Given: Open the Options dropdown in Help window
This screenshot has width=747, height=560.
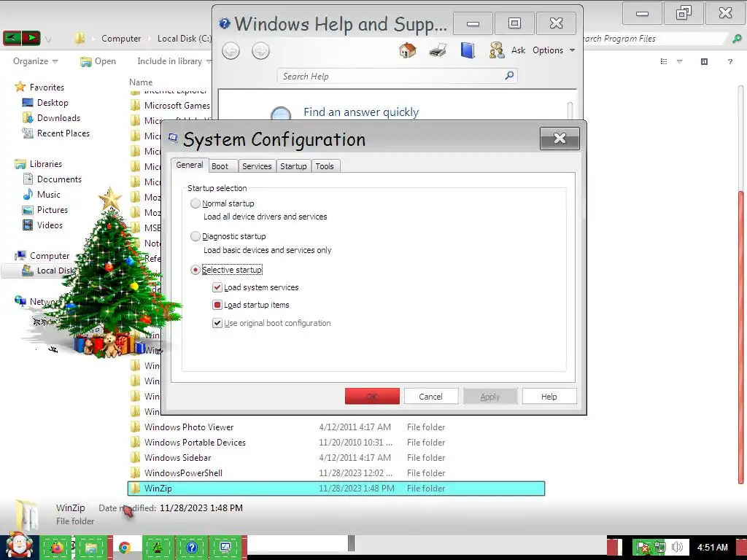Looking at the screenshot, I should (554, 50).
